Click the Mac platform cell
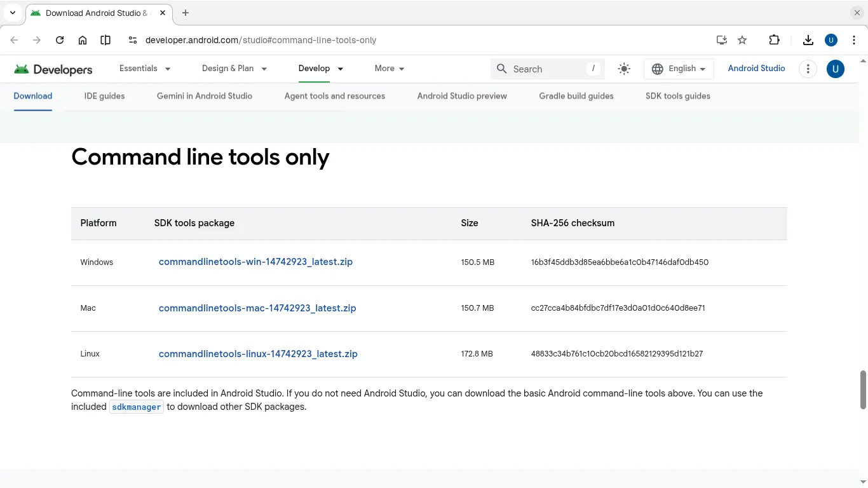868x488 pixels. click(x=88, y=308)
